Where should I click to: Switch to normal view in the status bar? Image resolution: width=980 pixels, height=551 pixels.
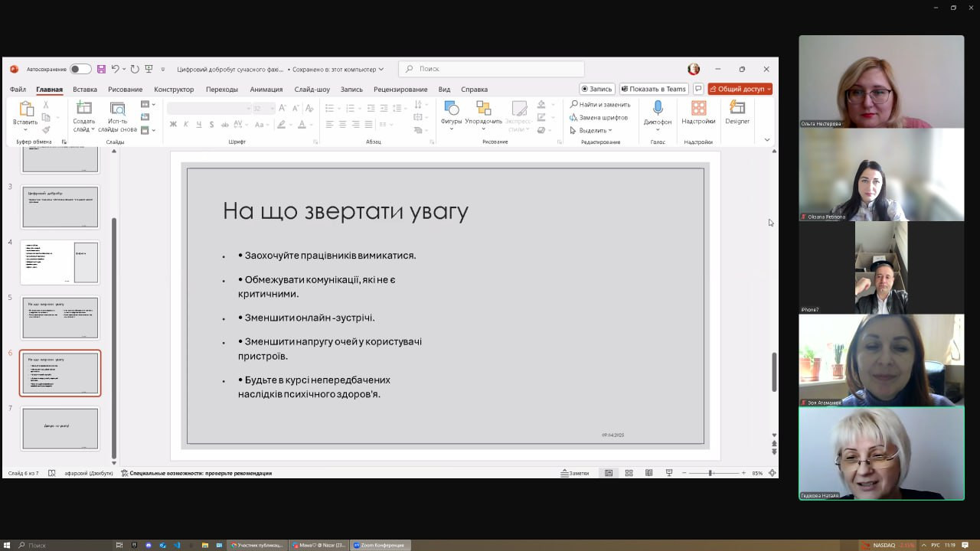point(609,473)
